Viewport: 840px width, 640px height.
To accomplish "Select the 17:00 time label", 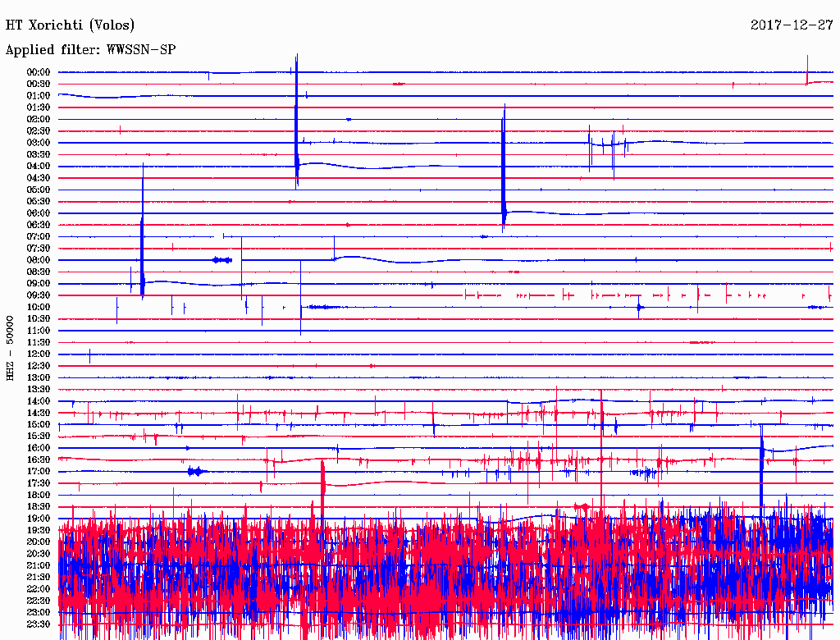I will 39,472.
